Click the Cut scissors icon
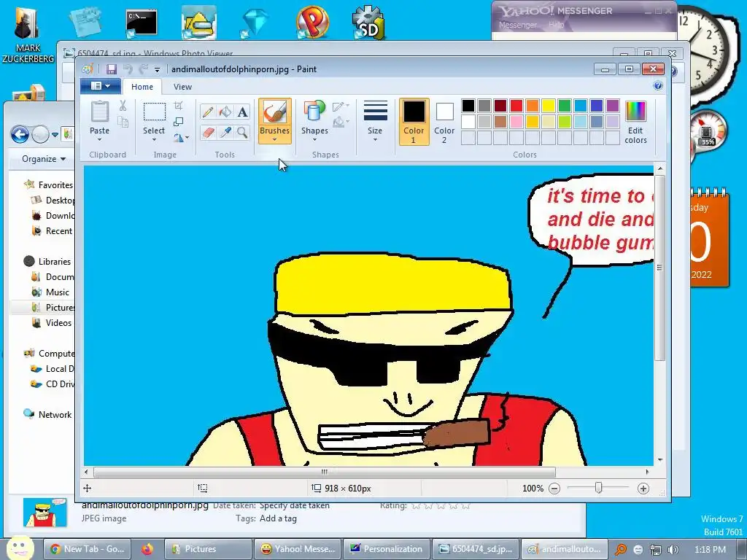 pos(123,106)
